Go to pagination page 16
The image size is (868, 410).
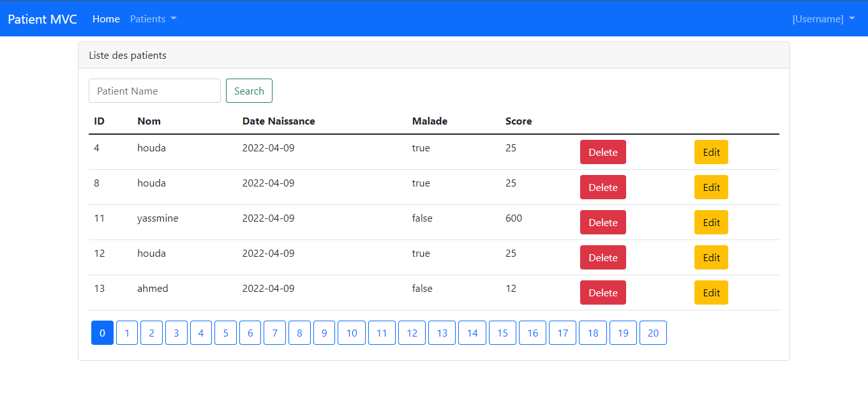coord(532,333)
